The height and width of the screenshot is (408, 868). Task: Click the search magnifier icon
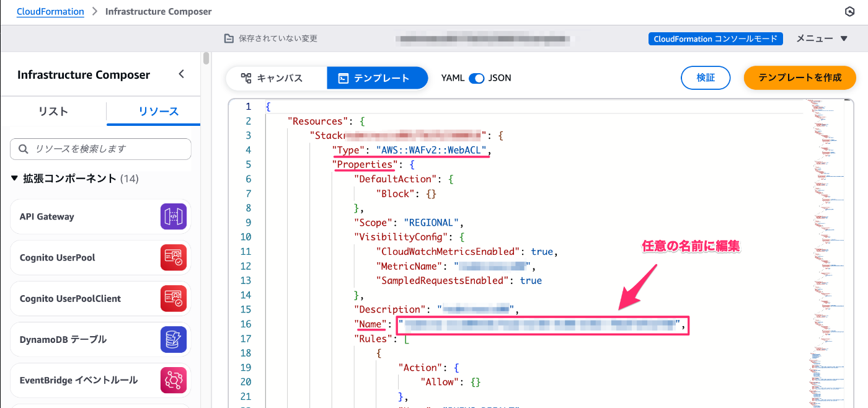click(24, 149)
